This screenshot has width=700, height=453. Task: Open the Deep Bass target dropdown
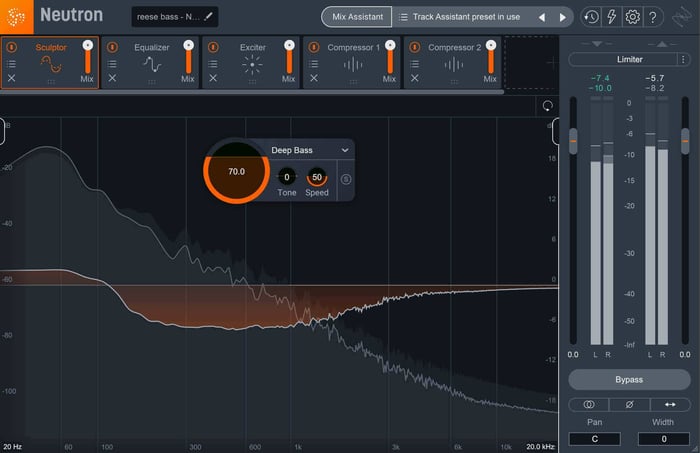[x=312, y=150]
